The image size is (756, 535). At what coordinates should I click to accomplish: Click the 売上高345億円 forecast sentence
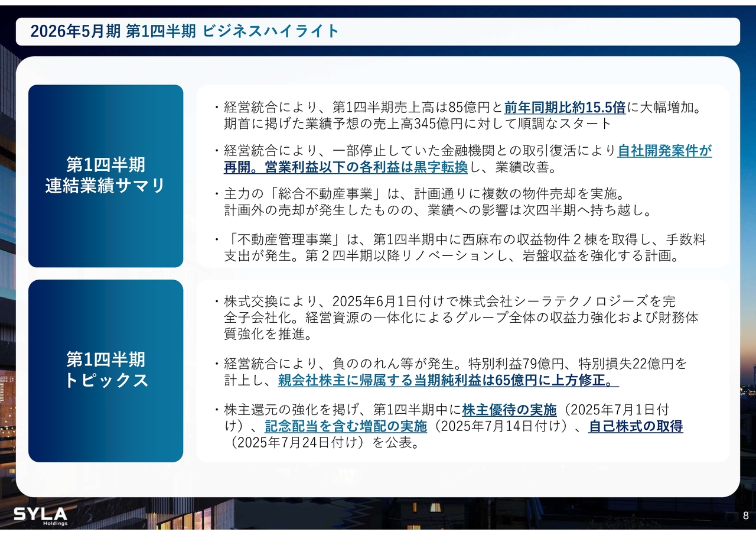417,124
